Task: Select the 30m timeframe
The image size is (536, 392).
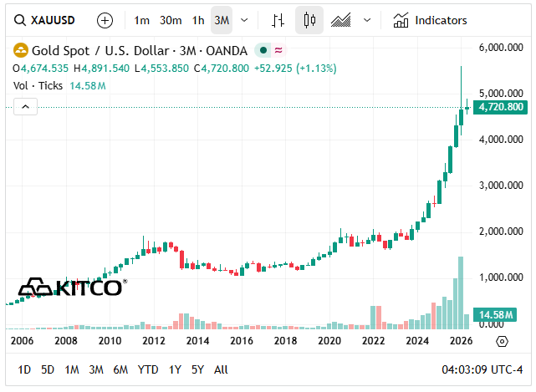Action: point(171,21)
